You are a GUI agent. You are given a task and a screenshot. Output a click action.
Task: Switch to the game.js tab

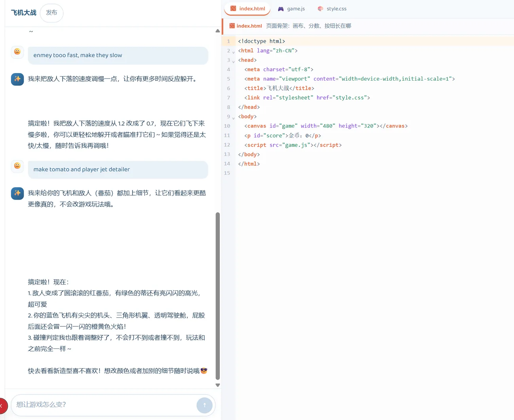291,9
